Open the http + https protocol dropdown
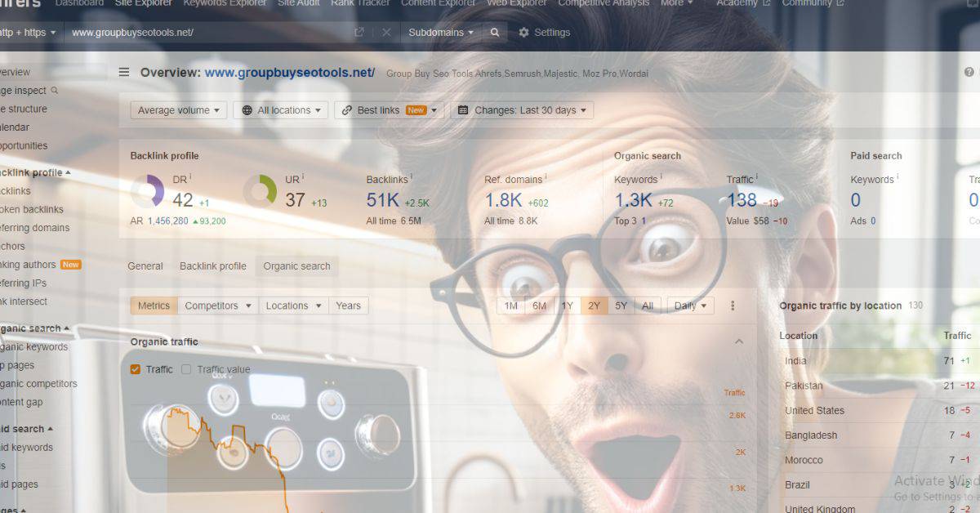 pyautogui.click(x=28, y=33)
